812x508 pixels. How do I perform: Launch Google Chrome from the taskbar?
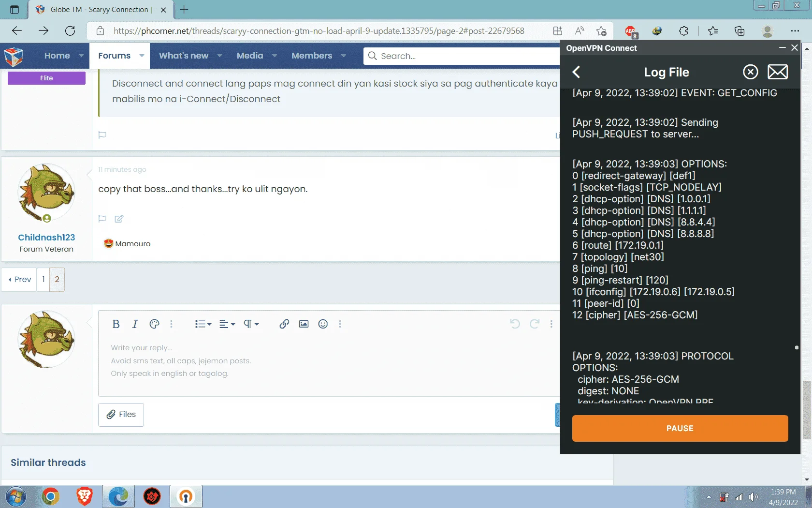pos(50,496)
